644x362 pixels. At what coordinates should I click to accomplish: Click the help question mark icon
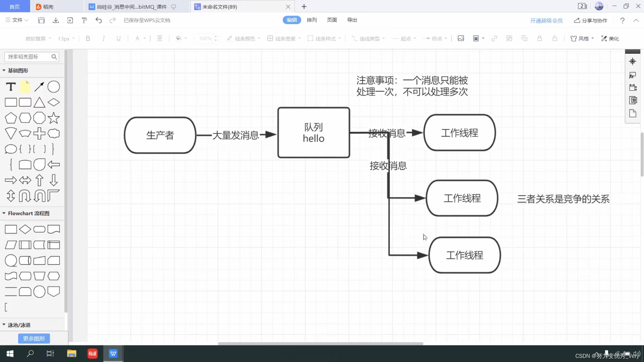click(622, 20)
